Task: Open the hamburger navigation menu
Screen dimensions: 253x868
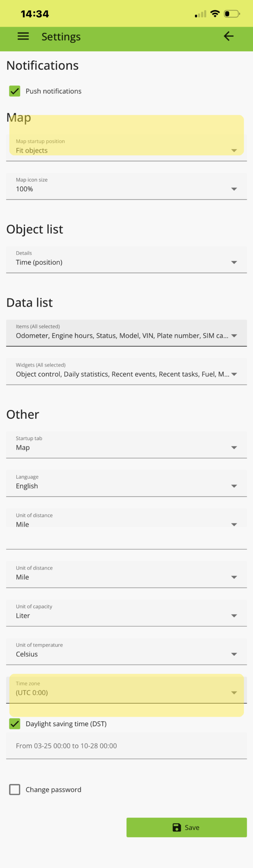Action: pos(23,36)
